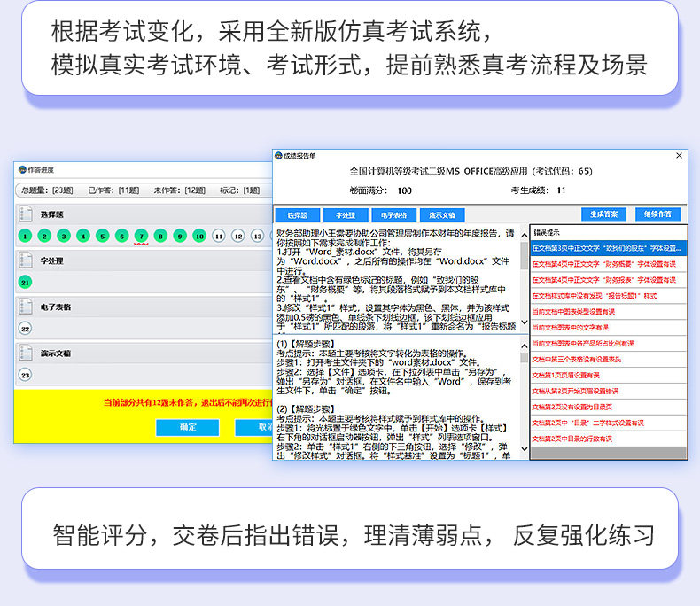This screenshot has height=606, width=700.
Task: Confirm with the 确定 button
Action: 188,427
